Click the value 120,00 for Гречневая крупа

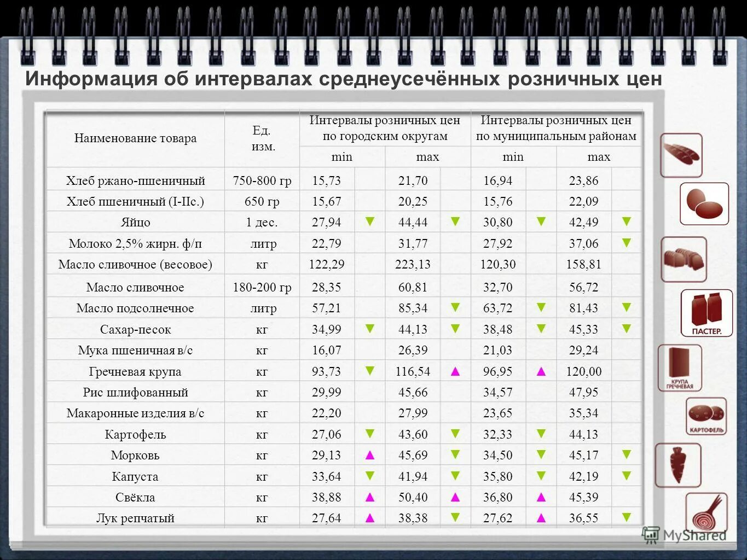point(584,371)
